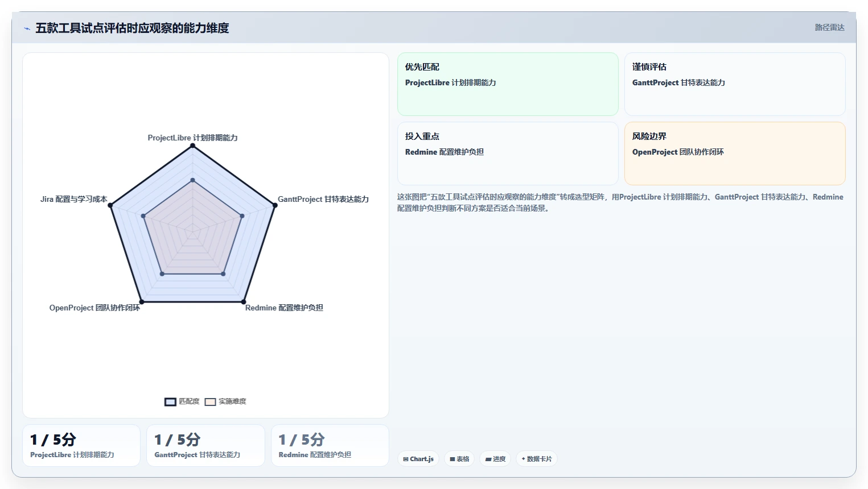Image resolution: width=868 pixels, height=489 pixels.
Task: Select the 表格 tag chip
Action: (x=459, y=459)
